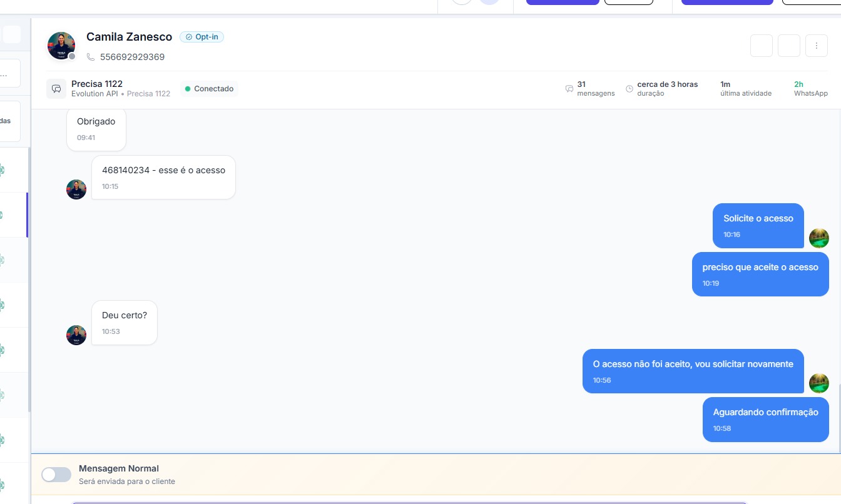Click Camila Zanesco's profile avatar in header
Image resolution: width=841 pixels, height=504 pixels.
coord(61,46)
